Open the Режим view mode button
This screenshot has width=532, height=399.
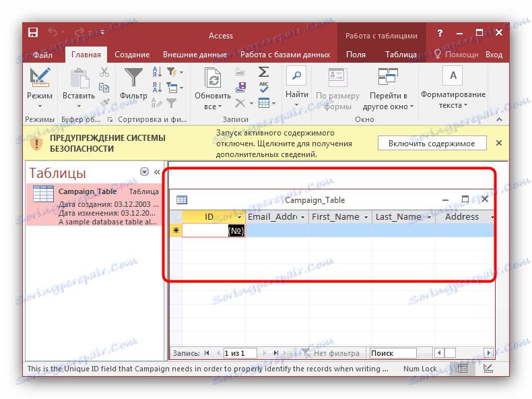(40, 87)
